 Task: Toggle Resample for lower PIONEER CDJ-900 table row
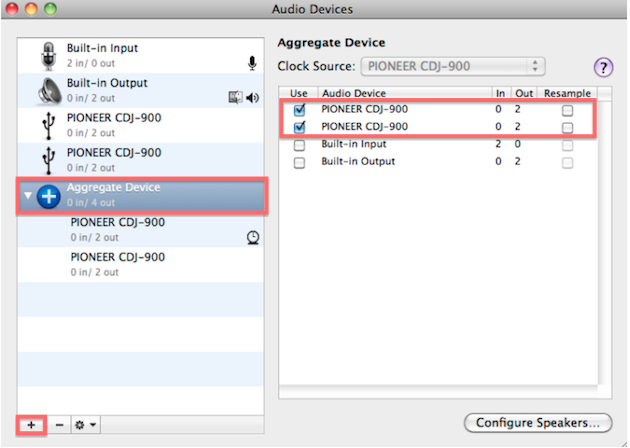[x=567, y=128]
